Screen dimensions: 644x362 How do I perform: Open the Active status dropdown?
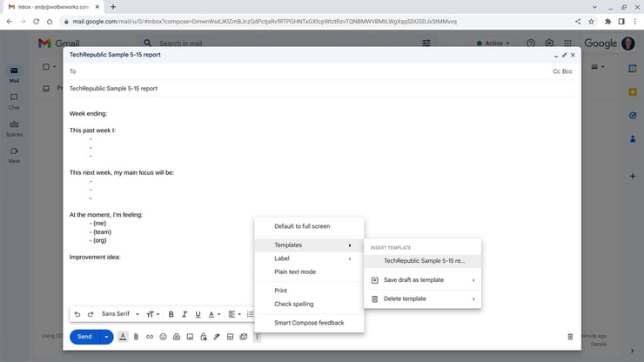[x=493, y=44]
